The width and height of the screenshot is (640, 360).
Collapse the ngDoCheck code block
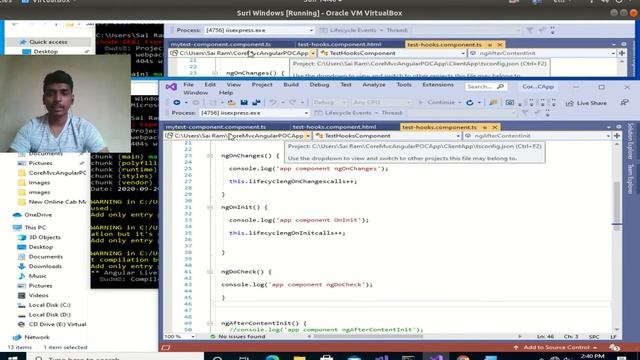pos(210,272)
